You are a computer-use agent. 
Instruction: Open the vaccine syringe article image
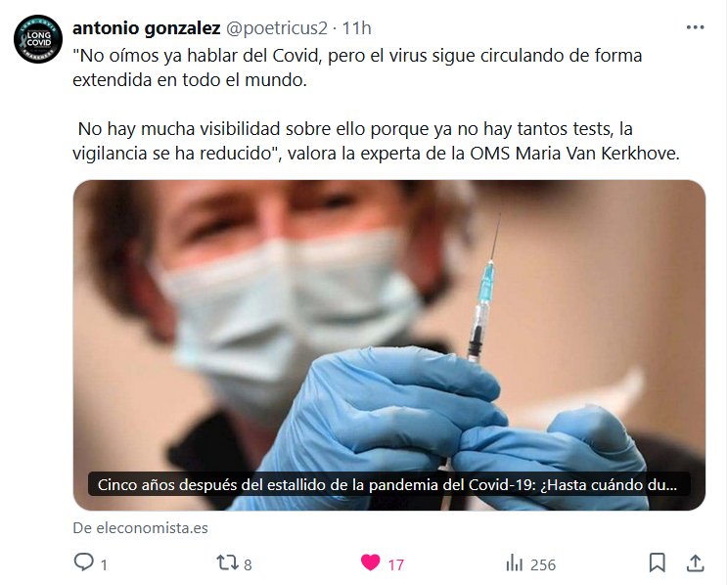389,345
